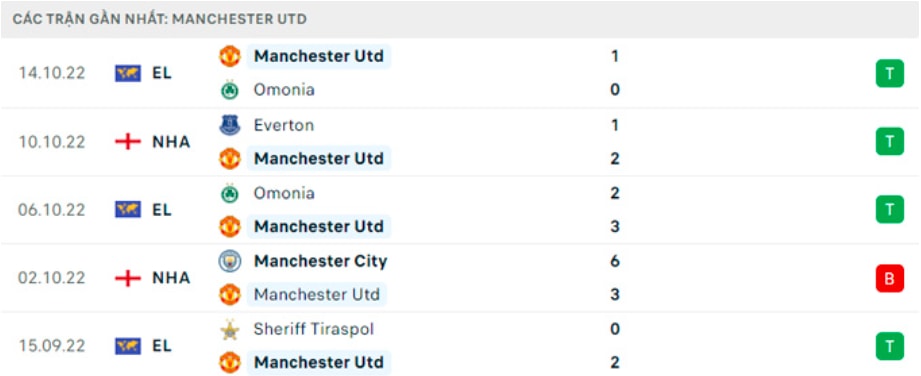Click the Everton club crest
Viewport: 921px width, 376px height.
pyautogui.click(x=230, y=125)
